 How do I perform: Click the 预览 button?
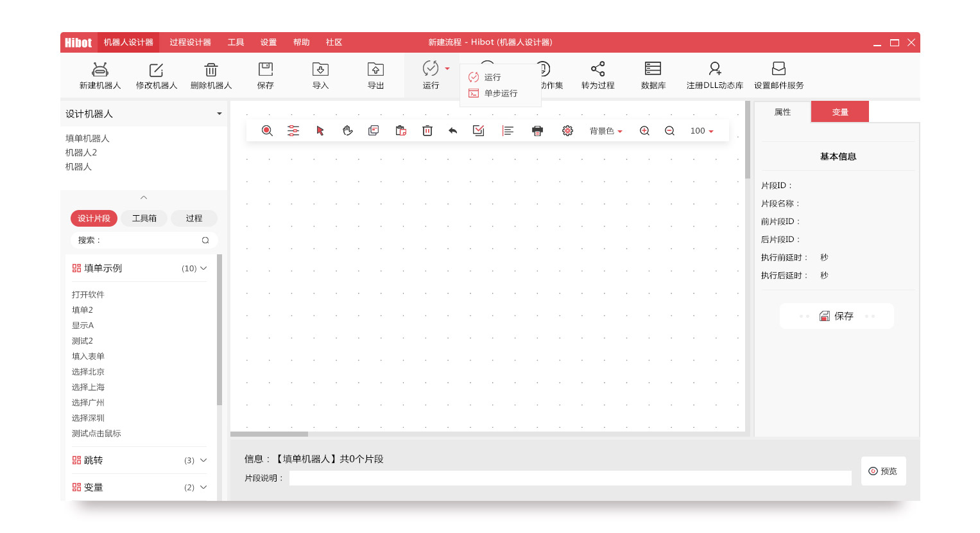coord(883,471)
